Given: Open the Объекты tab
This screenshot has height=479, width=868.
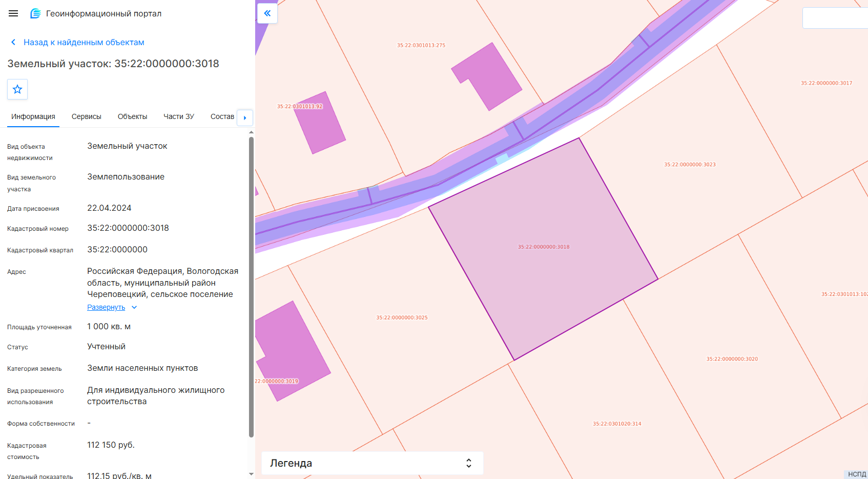Looking at the screenshot, I should [132, 116].
